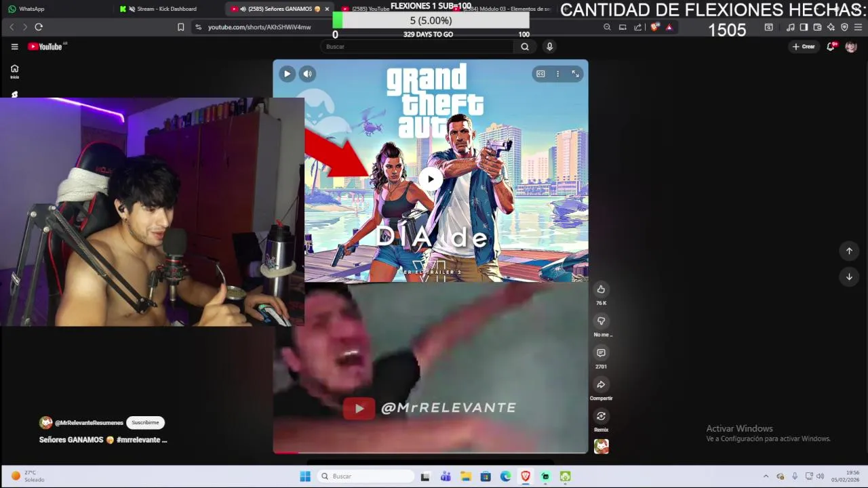Viewport: 868px width, 488px height.
Task: Click the youtube.com/shorts URL in address bar
Action: (259, 27)
